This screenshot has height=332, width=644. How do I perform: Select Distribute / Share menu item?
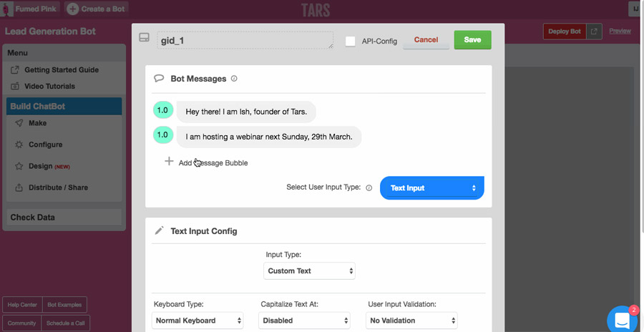(58, 187)
